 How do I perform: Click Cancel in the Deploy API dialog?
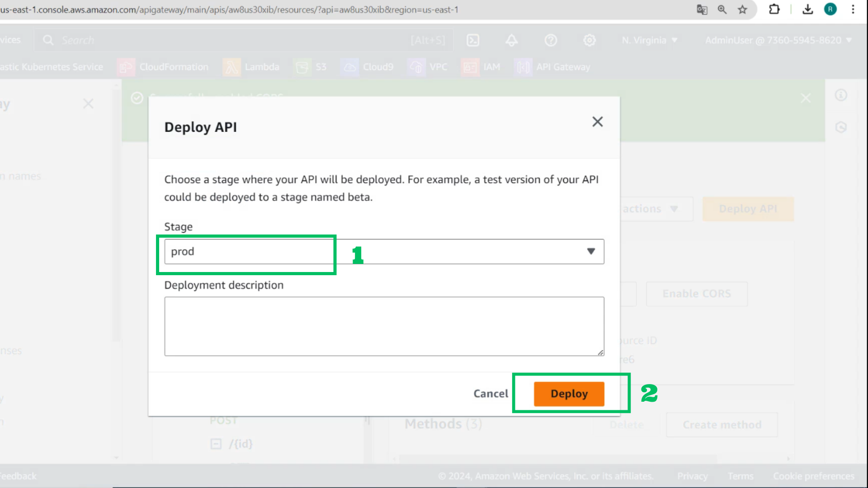coord(491,394)
